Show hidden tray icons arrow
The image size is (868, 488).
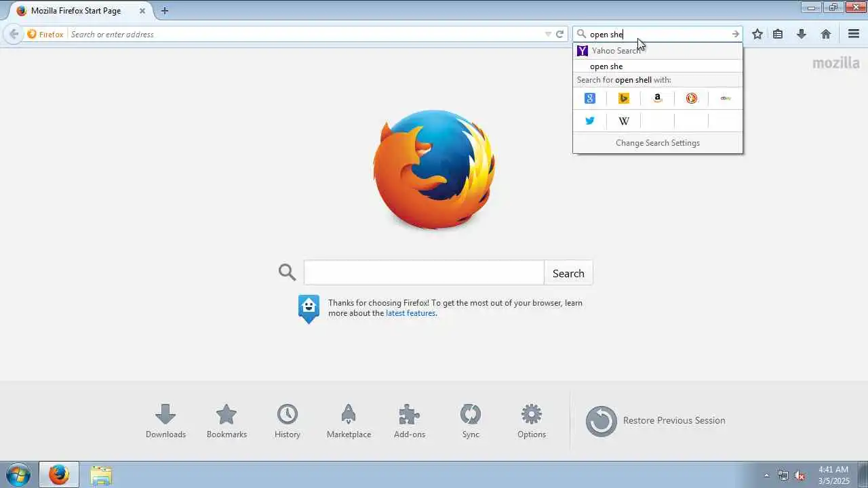click(x=767, y=475)
